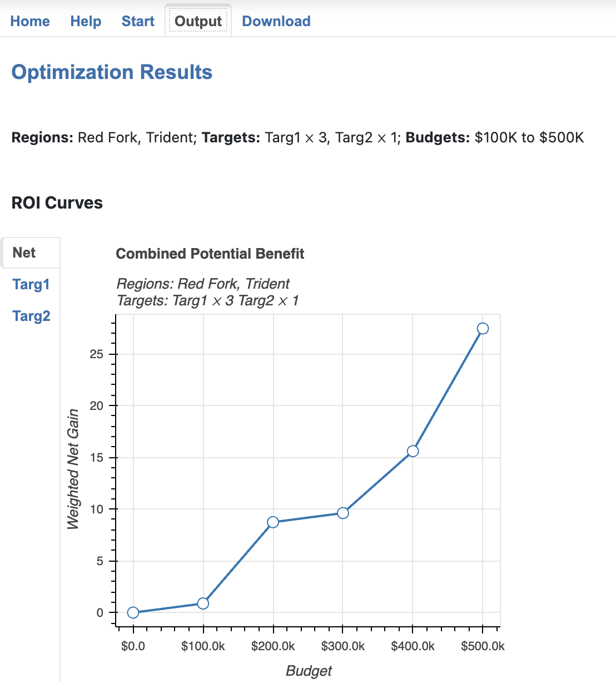The height and width of the screenshot is (693, 616).
Task: Click the data point at $100.0k budget
Action: coord(203,603)
